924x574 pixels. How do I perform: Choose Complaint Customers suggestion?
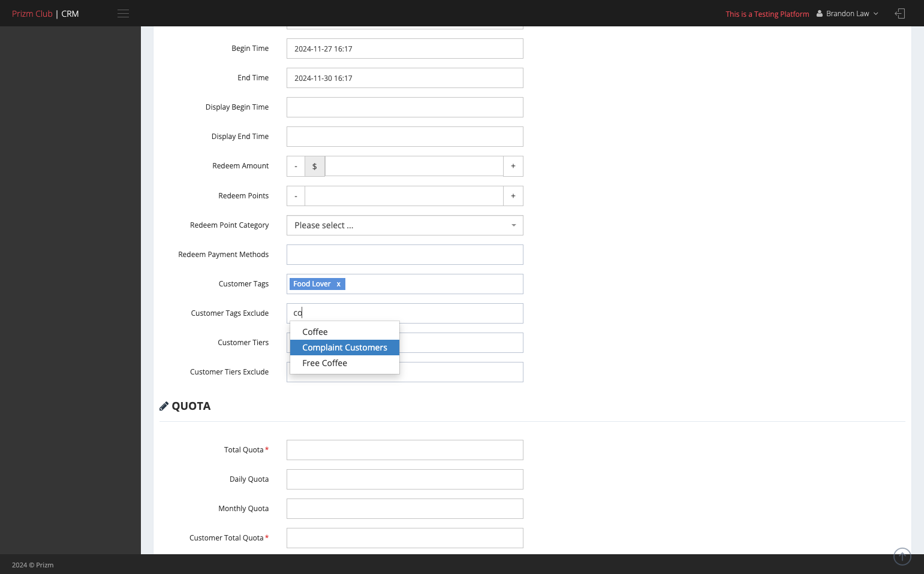pos(345,348)
